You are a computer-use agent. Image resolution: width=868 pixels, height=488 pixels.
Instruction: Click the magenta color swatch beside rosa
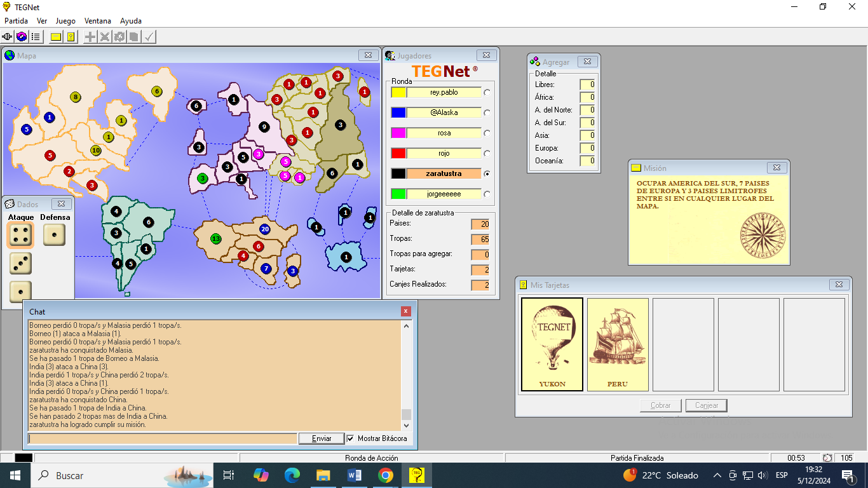398,133
